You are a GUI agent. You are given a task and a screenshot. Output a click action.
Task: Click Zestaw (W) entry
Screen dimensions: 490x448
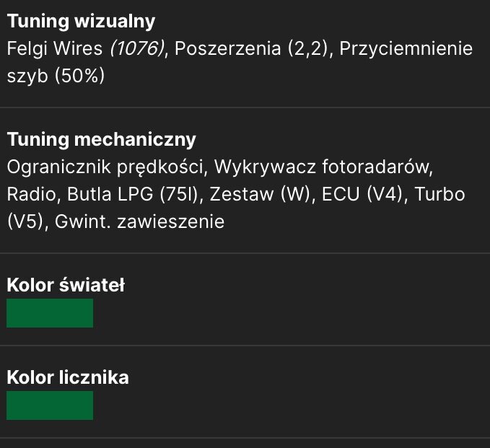pyautogui.click(x=260, y=194)
